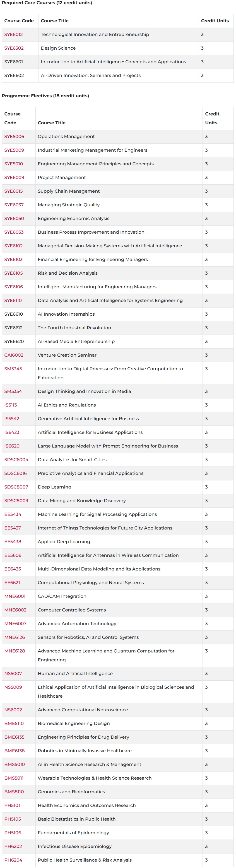The width and height of the screenshot is (236, 868).
Task: Open the SYE6012 course code link
Action: (x=13, y=34)
